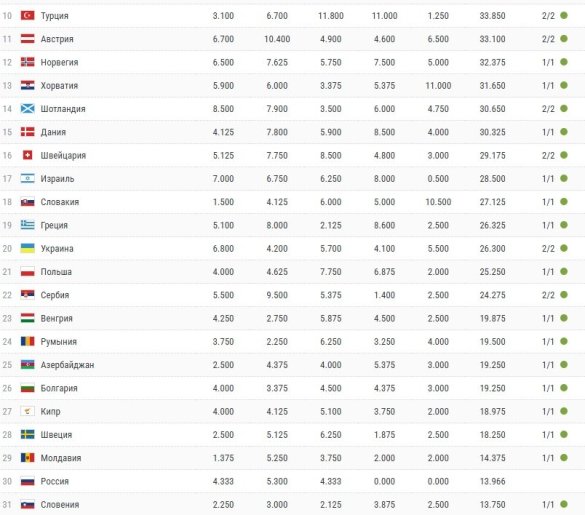Click the Israel flag icon

27,178
